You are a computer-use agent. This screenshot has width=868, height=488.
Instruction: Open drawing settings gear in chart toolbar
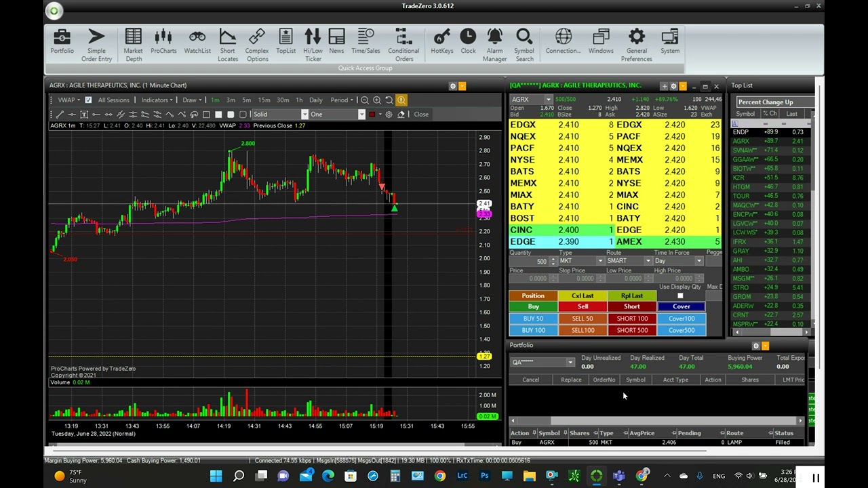click(x=389, y=115)
